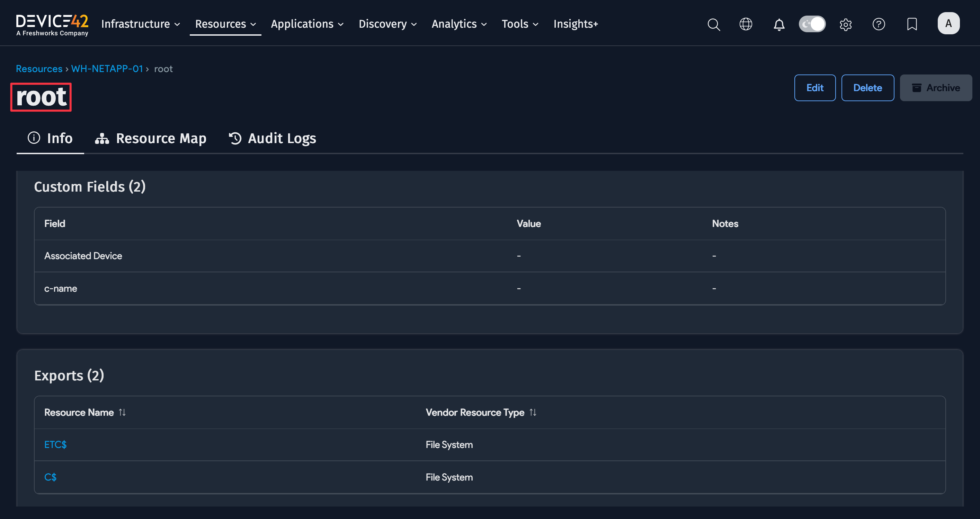Expand the Infrastructure dropdown menu
Screen dimensions: 980x519
point(140,24)
